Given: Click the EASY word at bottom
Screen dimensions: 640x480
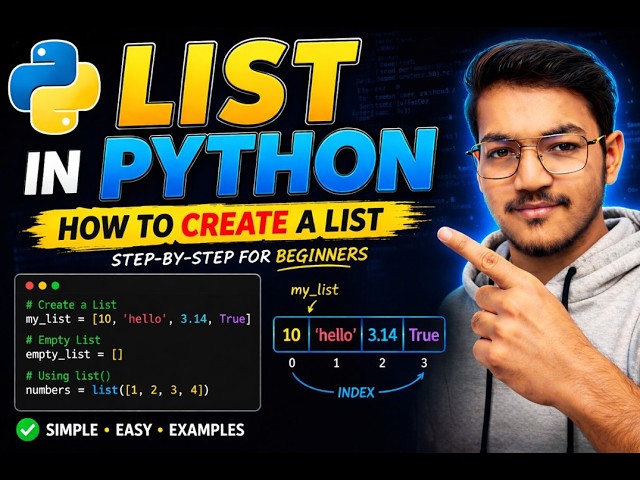Looking at the screenshot, I should [x=133, y=430].
